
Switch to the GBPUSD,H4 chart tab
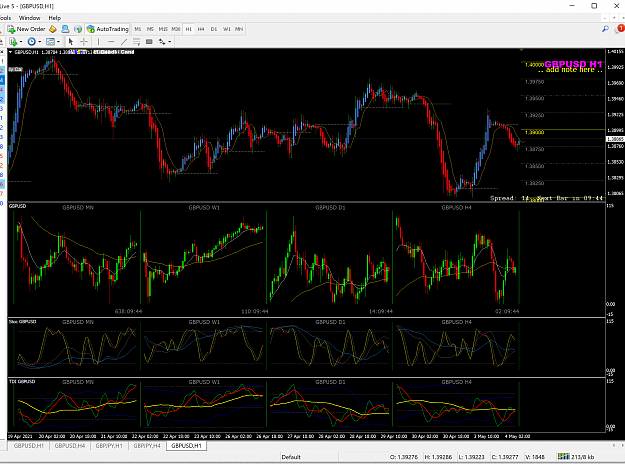tap(70, 446)
